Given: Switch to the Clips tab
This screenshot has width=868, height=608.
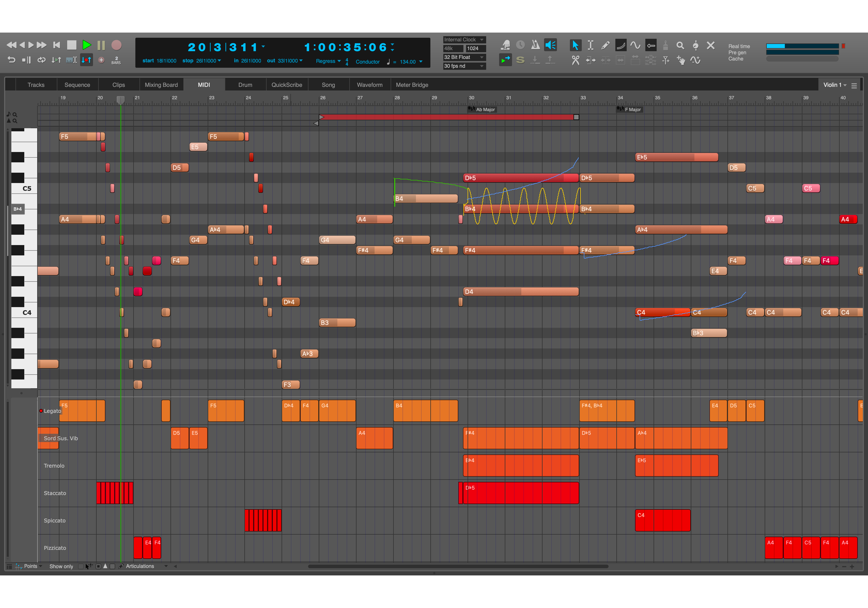Looking at the screenshot, I should [119, 85].
